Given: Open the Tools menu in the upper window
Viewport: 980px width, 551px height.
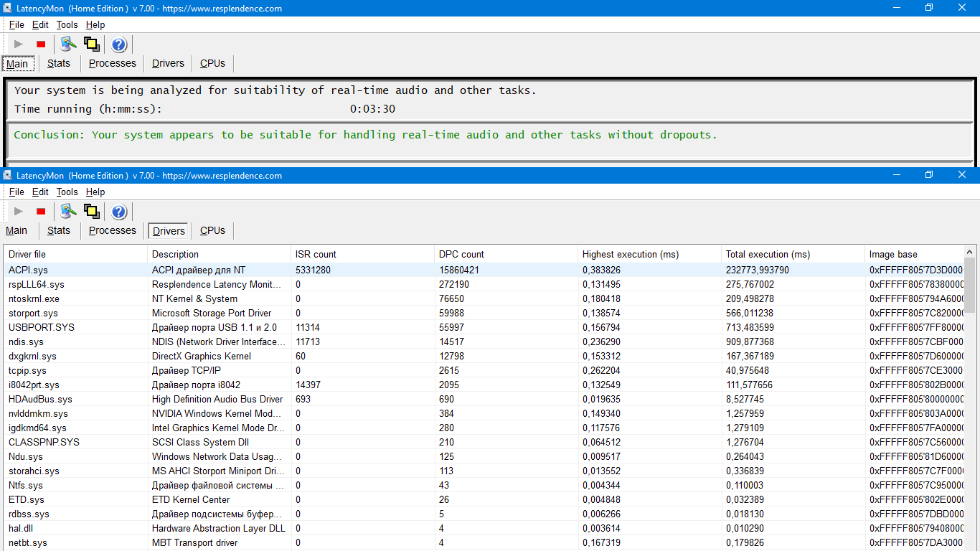Looking at the screenshot, I should [67, 24].
